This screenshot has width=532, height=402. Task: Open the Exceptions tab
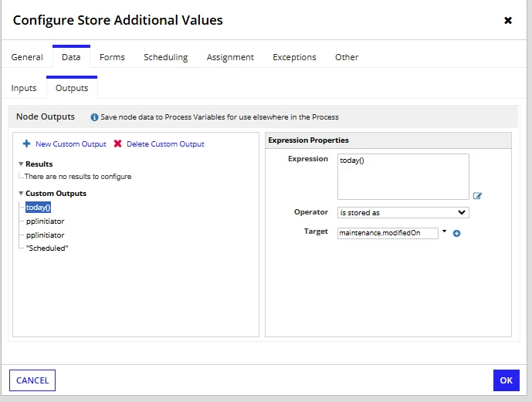point(294,57)
